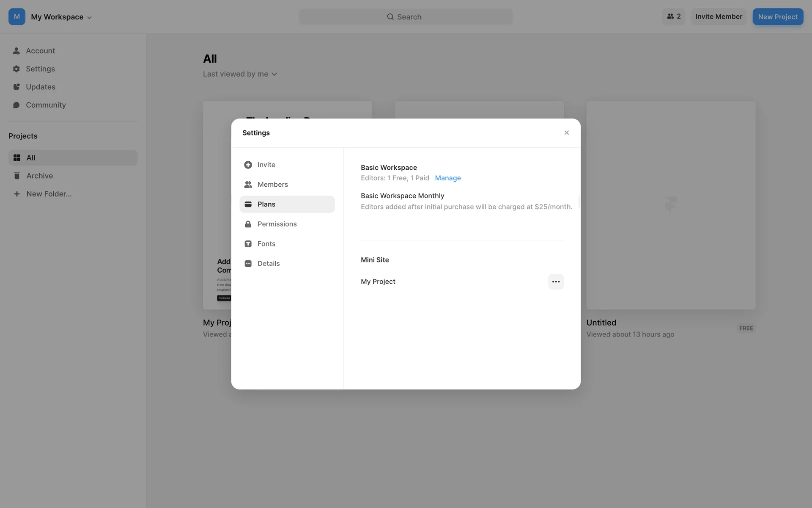Open the Untitled project thumbnail
The width and height of the screenshot is (812, 508).
point(670,205)
